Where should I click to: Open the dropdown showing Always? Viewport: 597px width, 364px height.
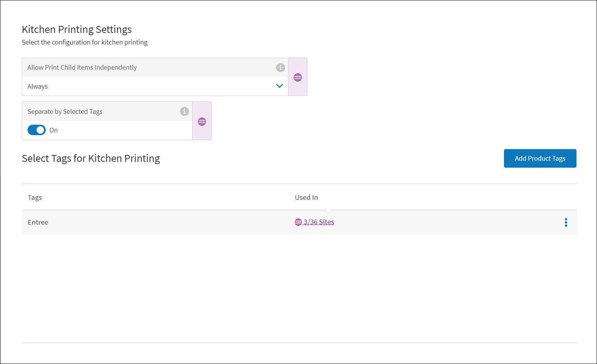(x=151, y=86)
